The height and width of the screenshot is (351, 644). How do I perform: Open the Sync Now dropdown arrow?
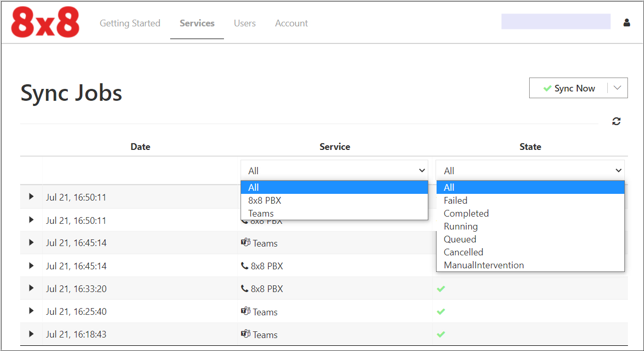617,88
